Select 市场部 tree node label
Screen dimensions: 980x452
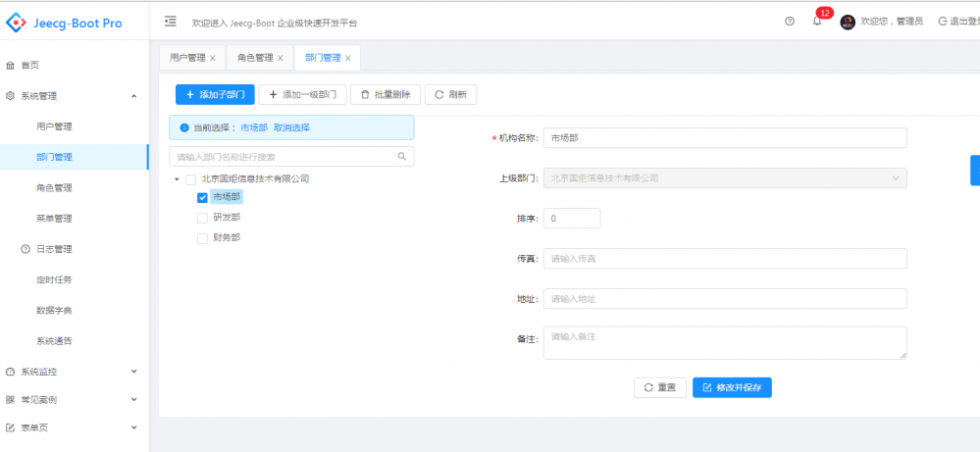point(227,197)
